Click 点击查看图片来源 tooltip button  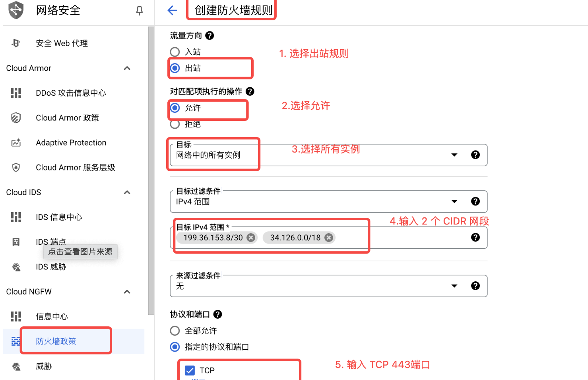click(81, 252)
